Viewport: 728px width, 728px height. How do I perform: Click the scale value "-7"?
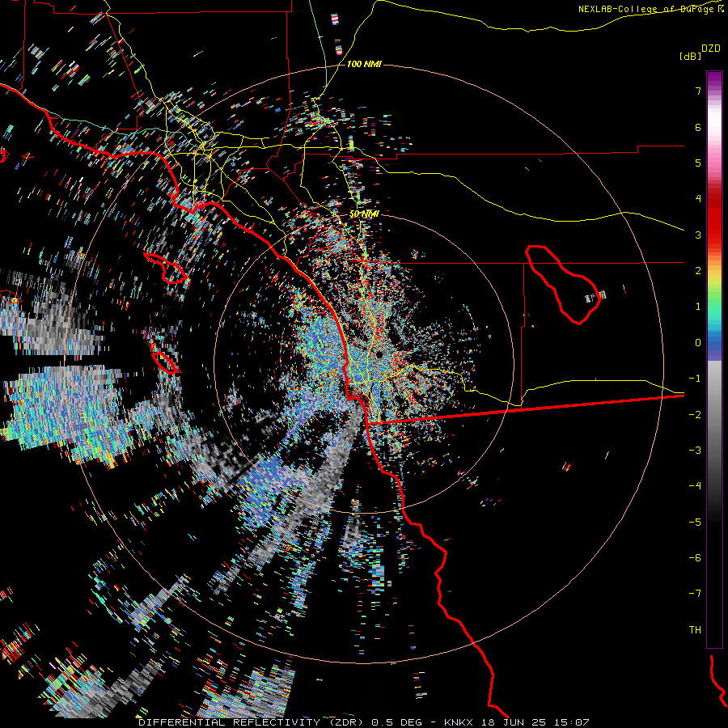(695, 594)
